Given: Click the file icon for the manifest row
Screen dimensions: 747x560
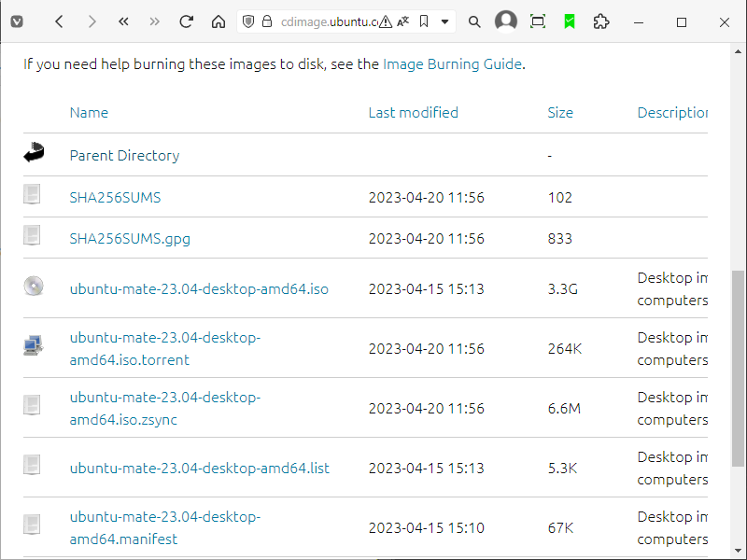Looking at the screenshot, I should click(32, 525).
